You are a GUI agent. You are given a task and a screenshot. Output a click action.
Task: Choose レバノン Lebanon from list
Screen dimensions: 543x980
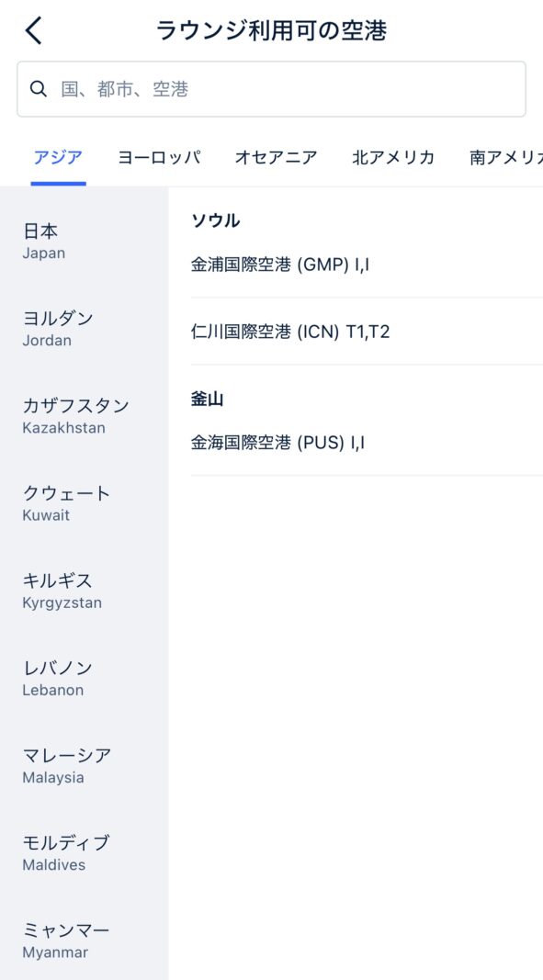[84, 680]
